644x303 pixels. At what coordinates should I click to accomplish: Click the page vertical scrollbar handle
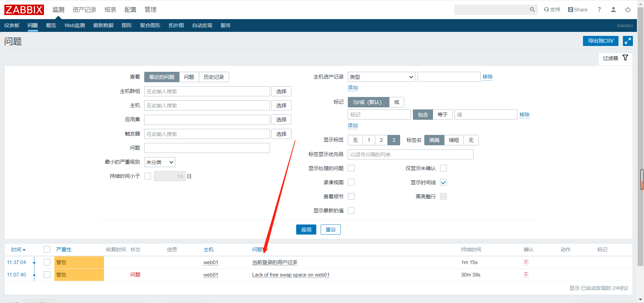tap(642, 180)
